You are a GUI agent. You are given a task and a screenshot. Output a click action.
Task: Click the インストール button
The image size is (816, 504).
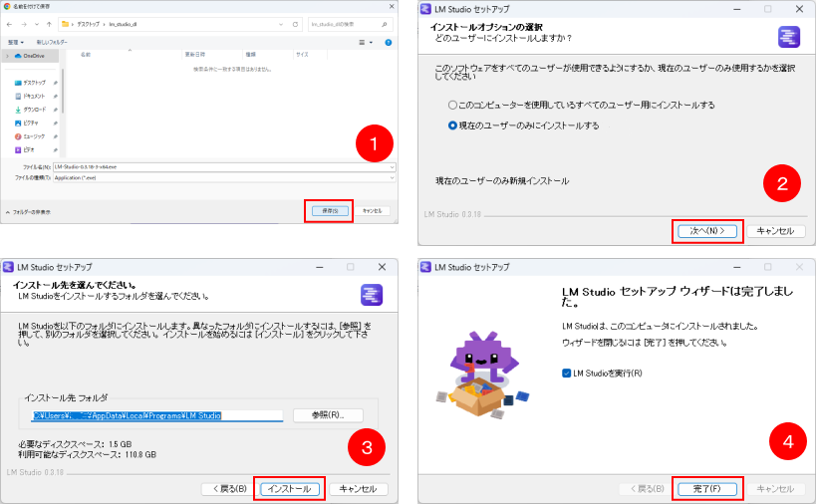pos(290,489)
